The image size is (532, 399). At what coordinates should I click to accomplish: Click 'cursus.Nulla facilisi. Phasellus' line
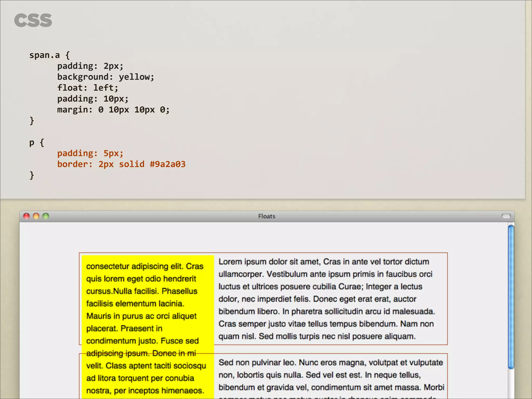(142, 291)
